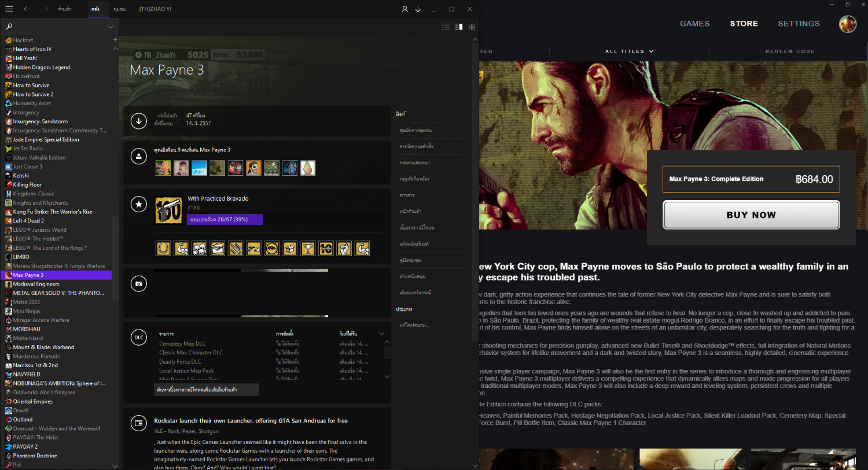Switch library to list view mode

[446, 27]
